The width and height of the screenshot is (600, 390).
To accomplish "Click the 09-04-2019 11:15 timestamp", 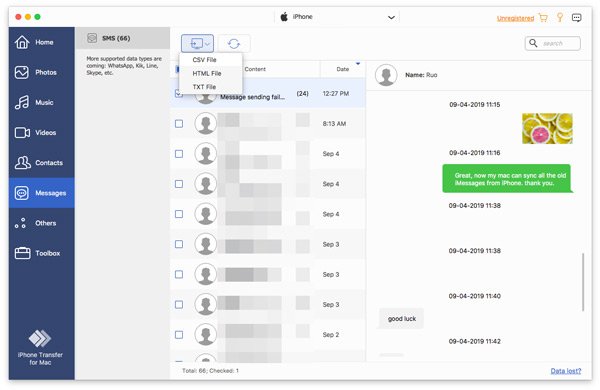I will pyautogui.click(x=474, y=104).
